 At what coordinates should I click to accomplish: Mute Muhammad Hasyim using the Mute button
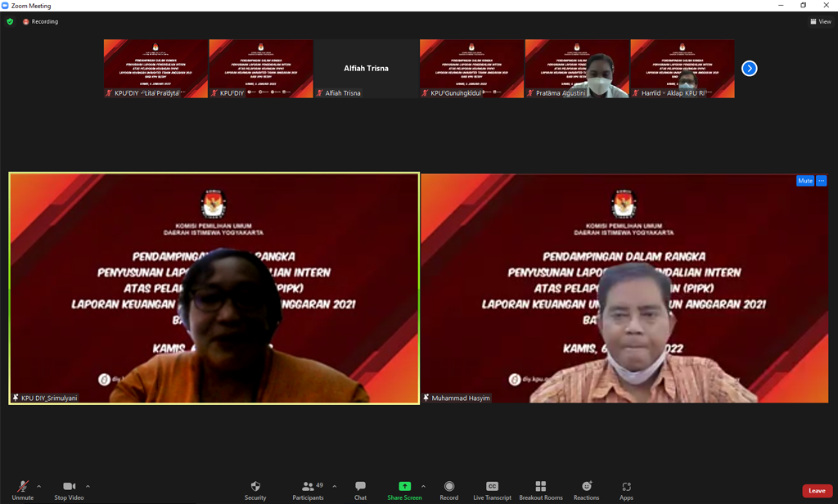coord(805,181)
